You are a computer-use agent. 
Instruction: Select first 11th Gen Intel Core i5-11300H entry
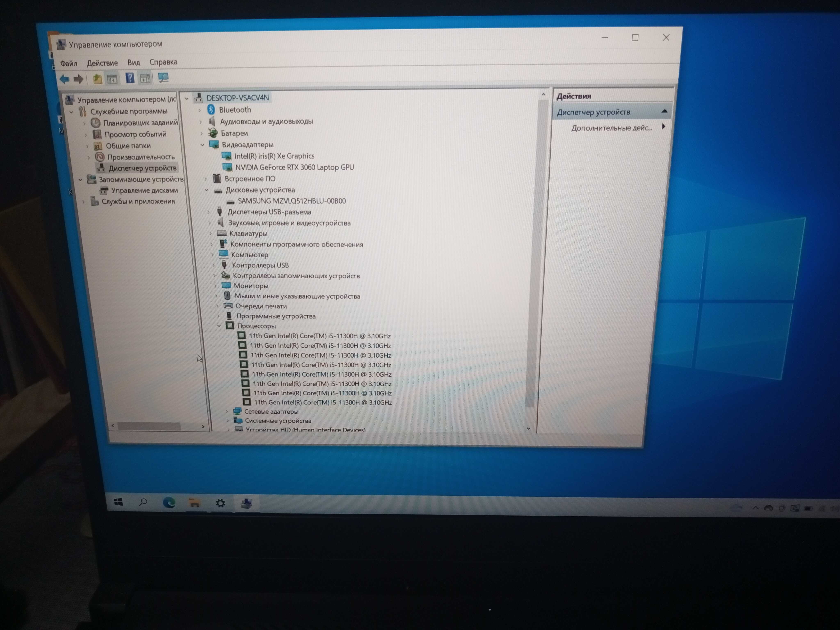tap(320, 336)
